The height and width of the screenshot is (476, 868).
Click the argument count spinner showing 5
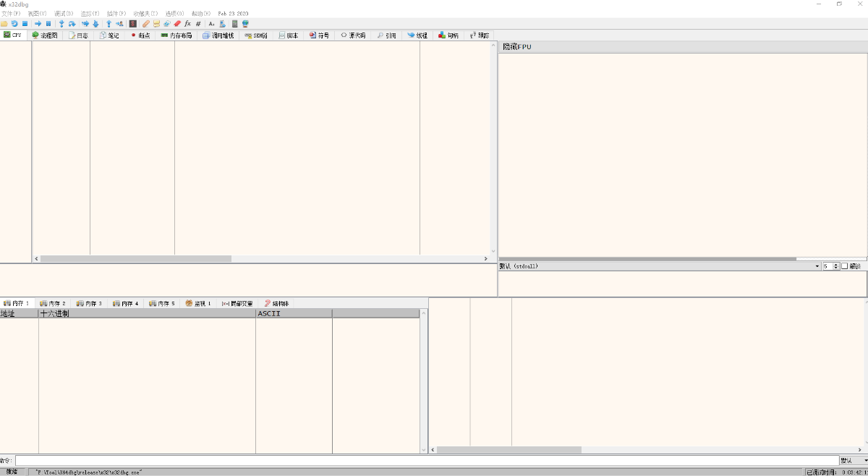point(831,266)
